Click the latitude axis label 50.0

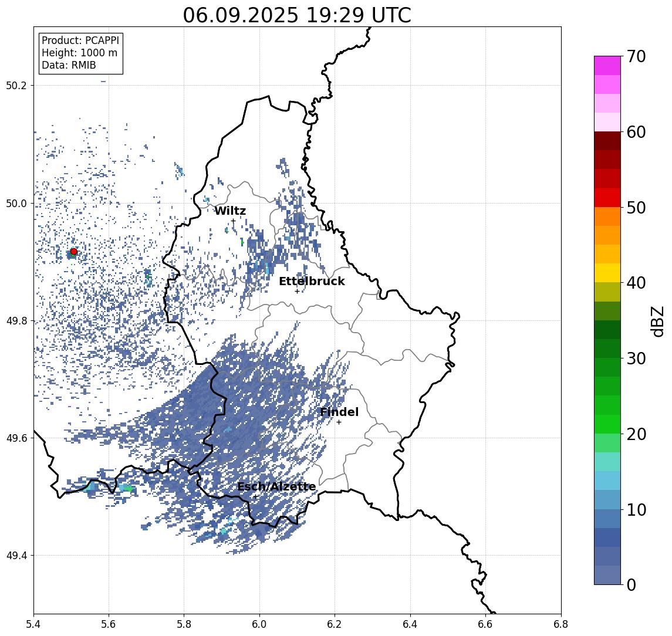tap(16, 203)
